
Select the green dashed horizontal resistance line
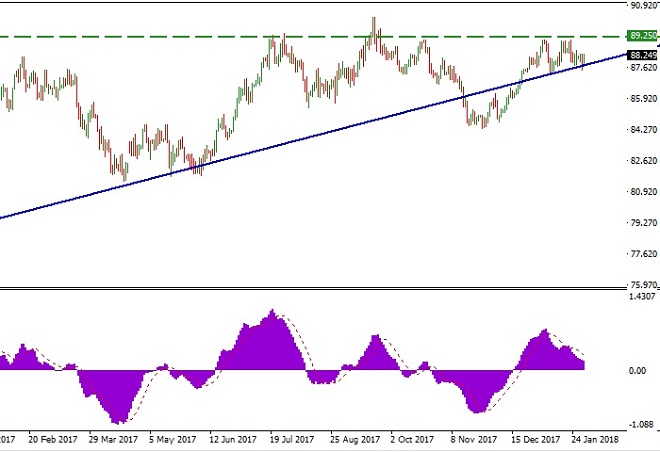(314, 37)
